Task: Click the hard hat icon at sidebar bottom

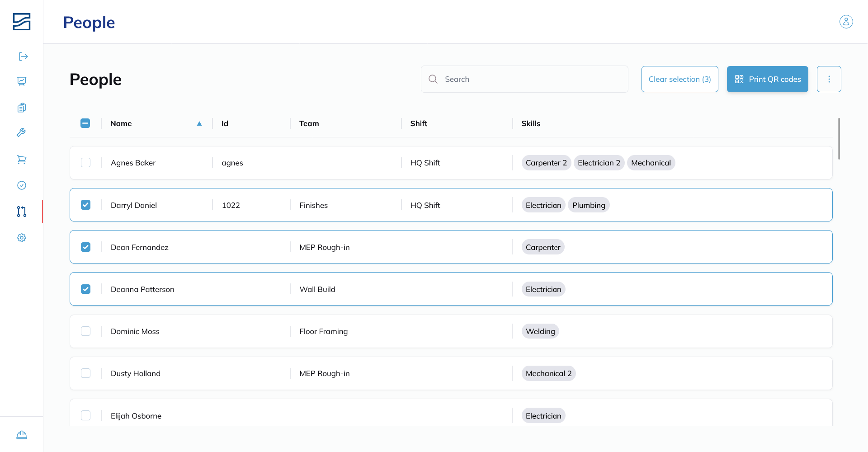Action: coord(22,435)
